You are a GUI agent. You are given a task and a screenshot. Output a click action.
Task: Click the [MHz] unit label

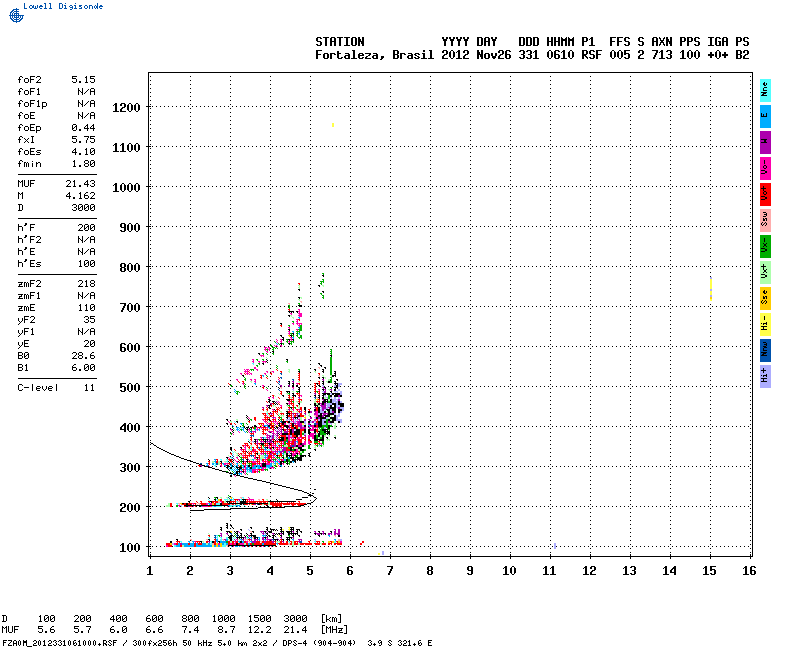click(334, 630)
